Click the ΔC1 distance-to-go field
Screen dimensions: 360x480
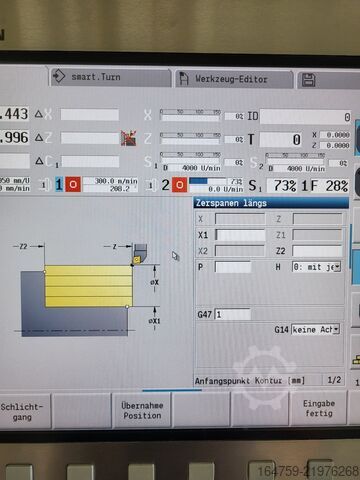[90, 161]
